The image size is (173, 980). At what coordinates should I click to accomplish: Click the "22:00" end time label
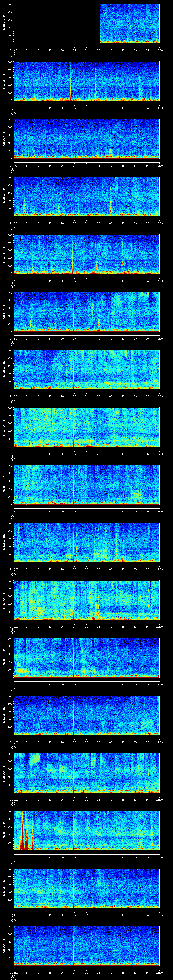159,742
